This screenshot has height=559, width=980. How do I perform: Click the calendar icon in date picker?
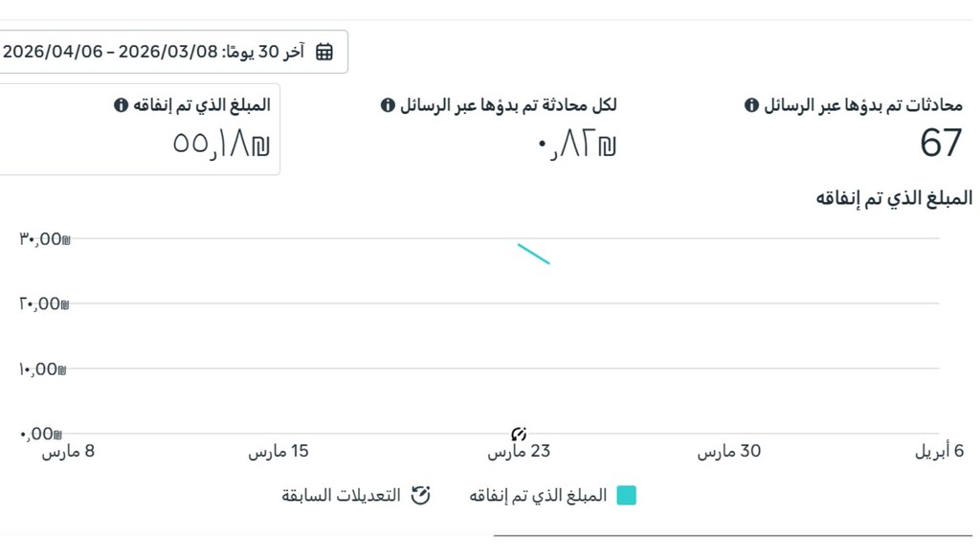click(x=324, y=52)
